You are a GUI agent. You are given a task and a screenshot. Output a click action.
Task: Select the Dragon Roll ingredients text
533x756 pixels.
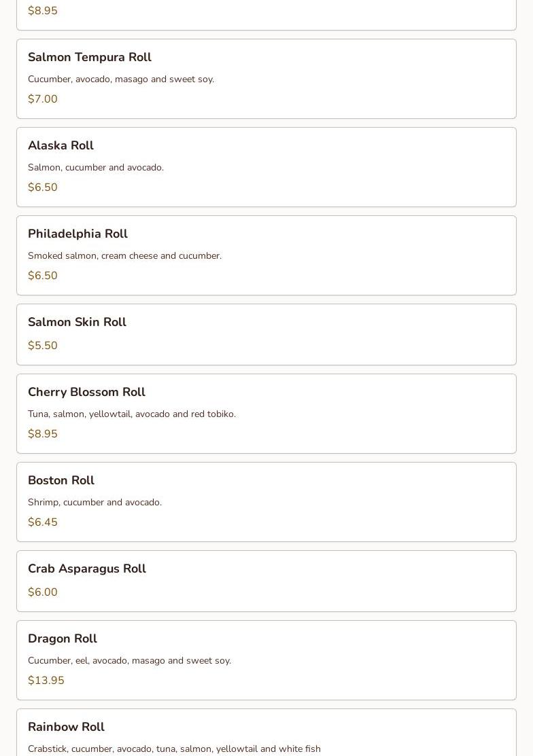[129, 661]
